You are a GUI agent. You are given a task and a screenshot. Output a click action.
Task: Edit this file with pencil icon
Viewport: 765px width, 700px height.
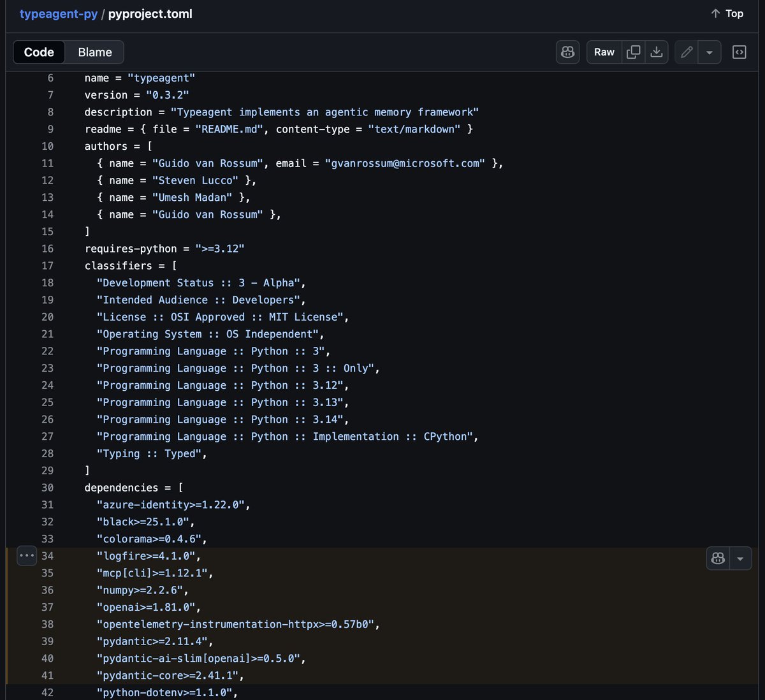(687, 52)
